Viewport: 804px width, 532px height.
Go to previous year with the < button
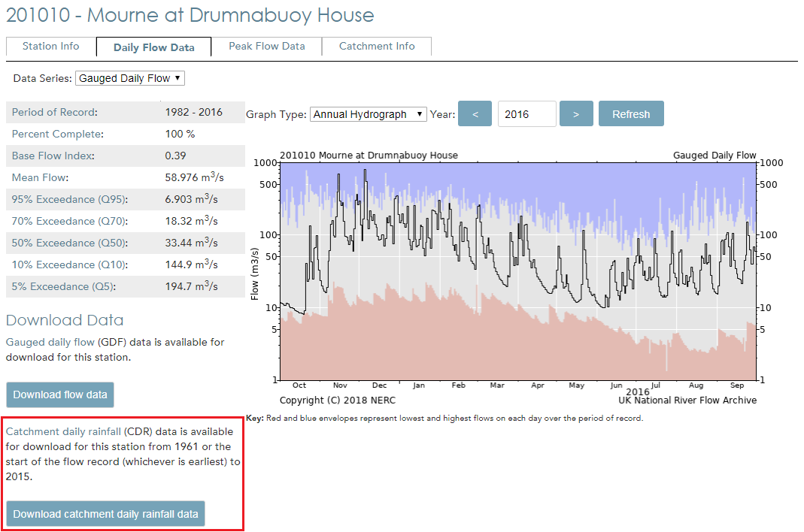[475, 113]
